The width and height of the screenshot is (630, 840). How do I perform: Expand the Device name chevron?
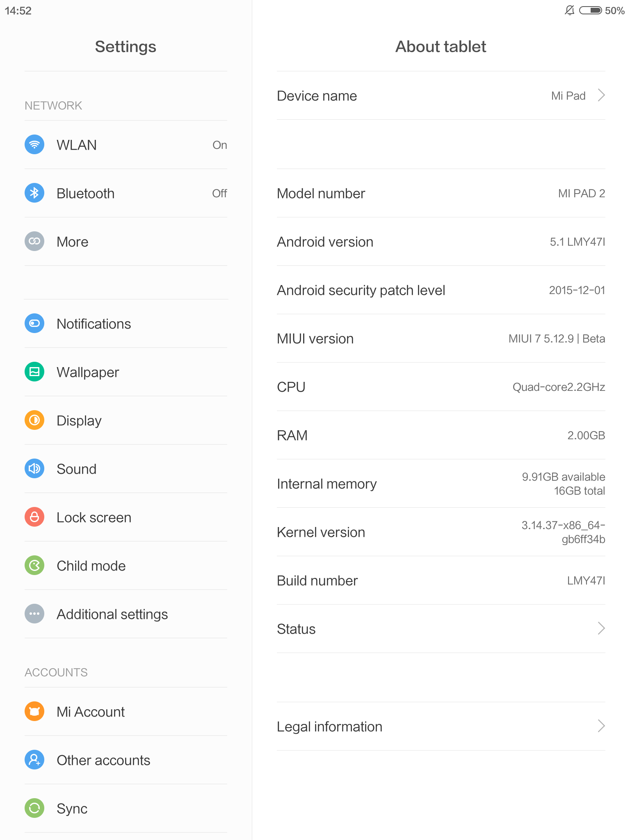pyautogui.click(x=601, y=96)
